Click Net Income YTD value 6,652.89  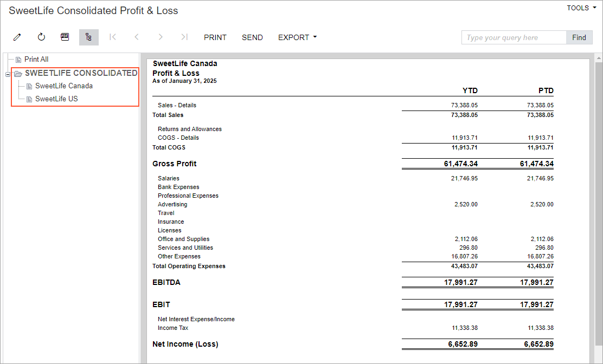point(463,344)
